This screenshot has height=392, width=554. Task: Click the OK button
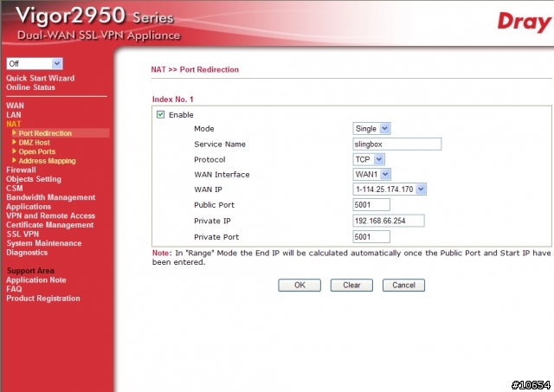[x=300, y=285]
